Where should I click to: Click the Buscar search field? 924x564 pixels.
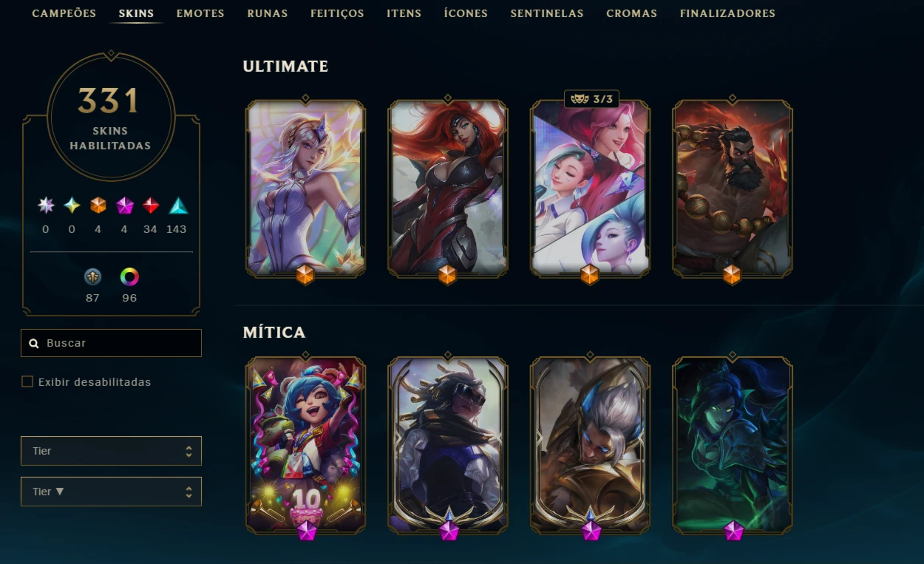[111, 343]
